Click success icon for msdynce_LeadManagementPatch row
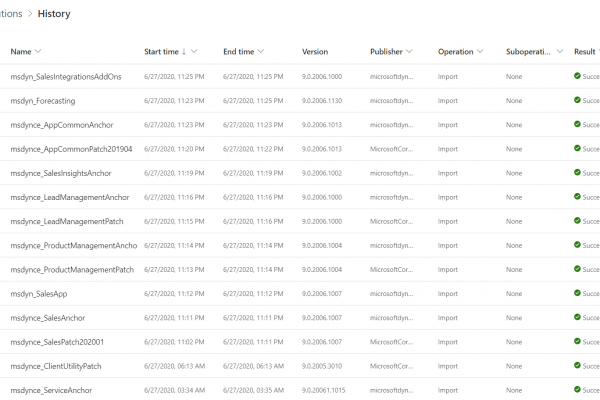600x400 pixels. click(x=577, y=220)
